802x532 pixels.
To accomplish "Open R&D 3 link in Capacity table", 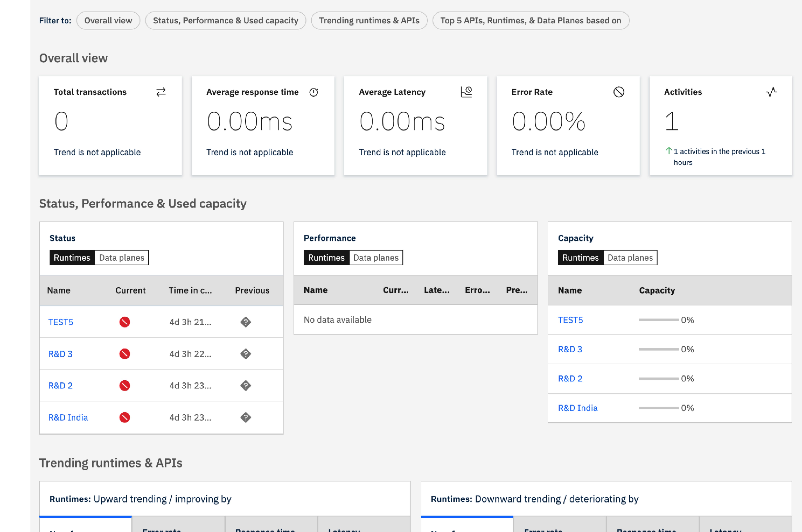I will click(570, 349).
